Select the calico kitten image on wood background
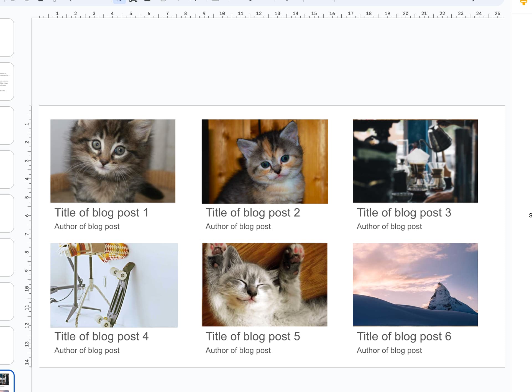532x392 pixels. 265,162
